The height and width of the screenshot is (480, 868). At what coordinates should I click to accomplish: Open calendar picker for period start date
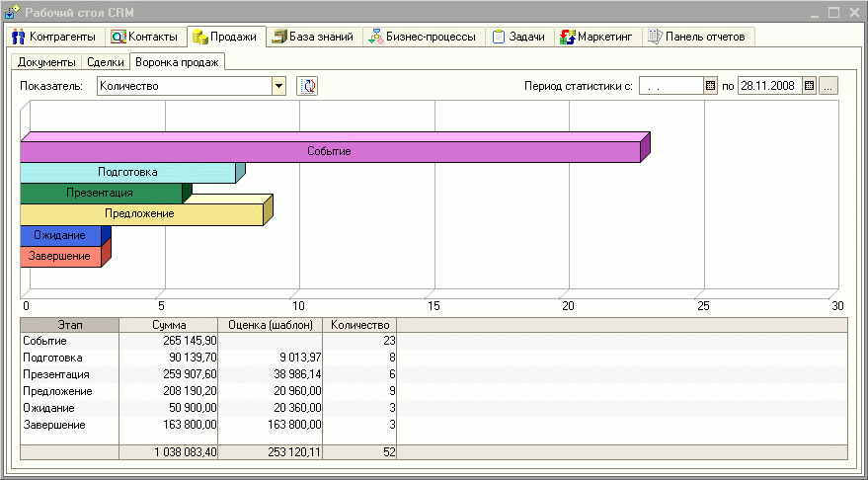(x=709, y=86)
